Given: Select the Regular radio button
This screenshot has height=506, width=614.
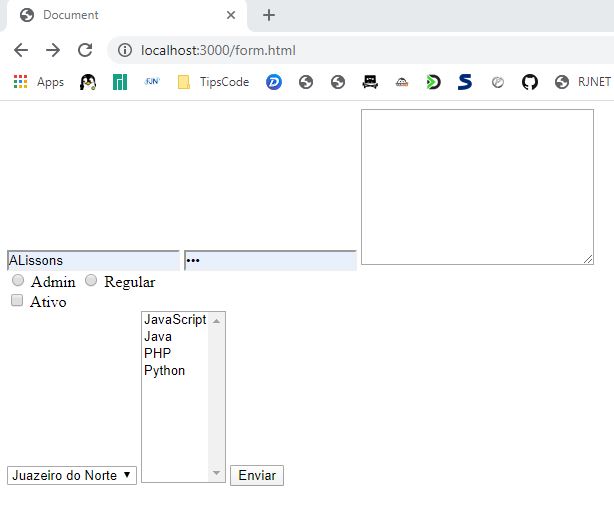Looking at the screenshot, I should coord(91,280).
